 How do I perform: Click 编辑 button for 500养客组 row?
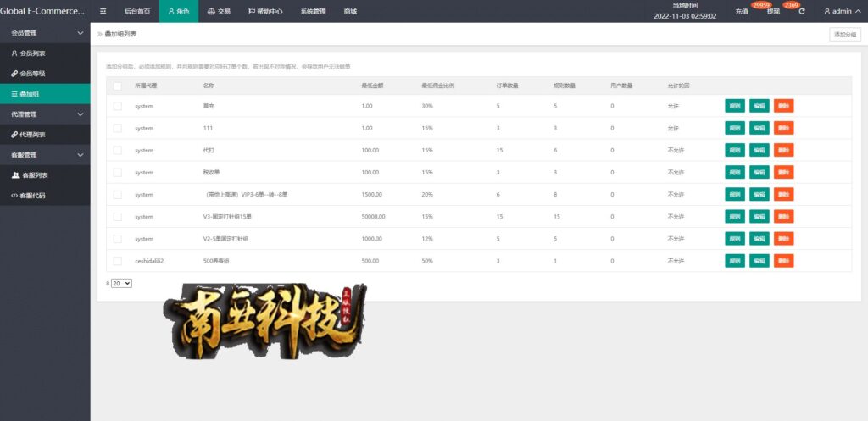tap(759, 261)
